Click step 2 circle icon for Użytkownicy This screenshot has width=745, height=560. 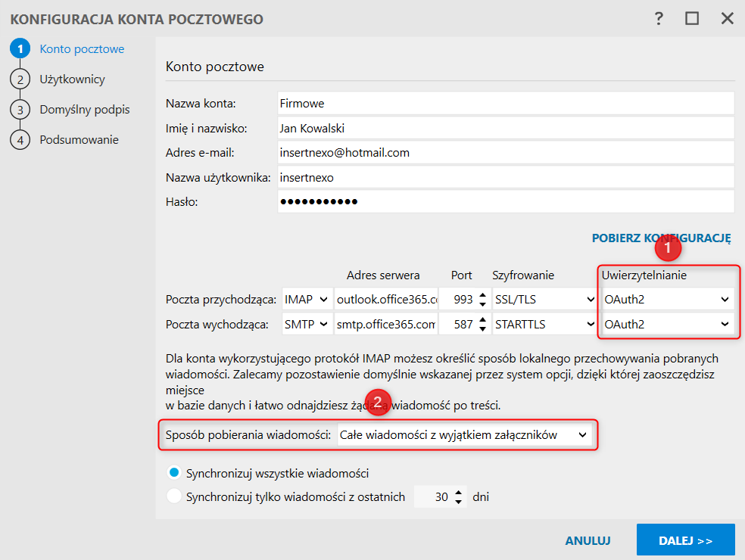(20, 79)
